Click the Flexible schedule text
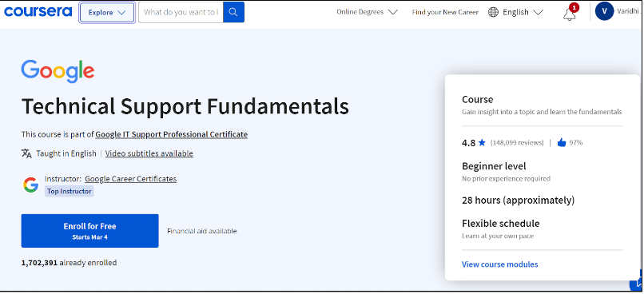Image resolution: width=644 pixels, height=294 pixels. click(x=501, y=224)
